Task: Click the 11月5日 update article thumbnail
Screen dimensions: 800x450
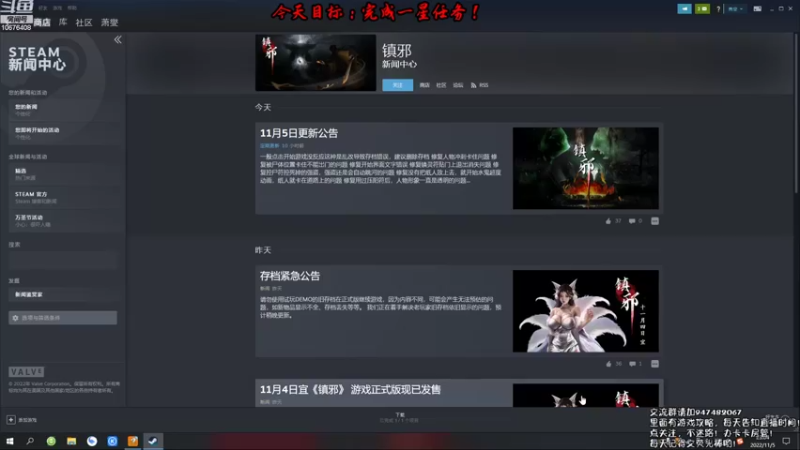Action: 585,168
